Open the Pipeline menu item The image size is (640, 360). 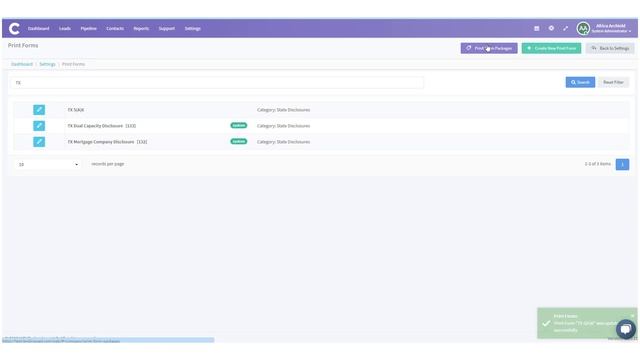tap(89, 29)
